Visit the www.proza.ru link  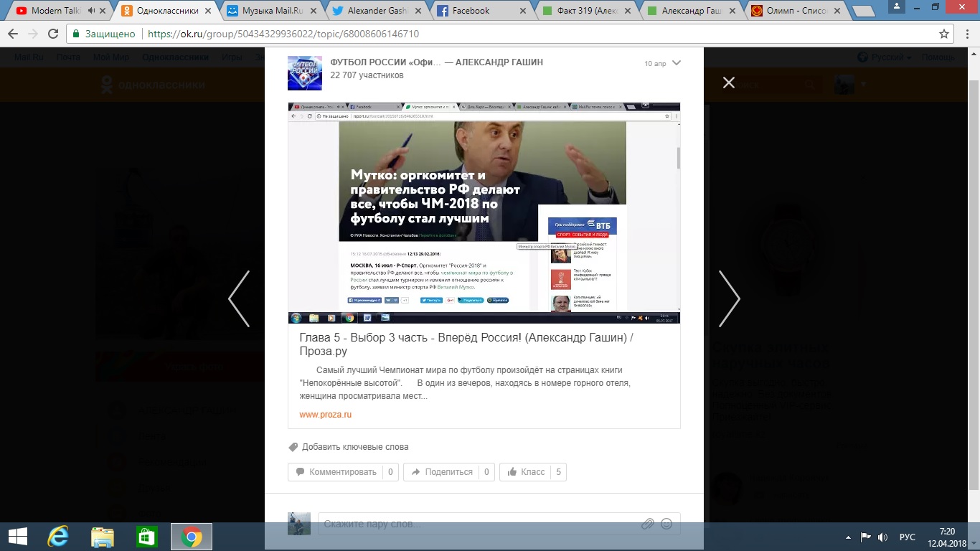[x=326, y=415]
